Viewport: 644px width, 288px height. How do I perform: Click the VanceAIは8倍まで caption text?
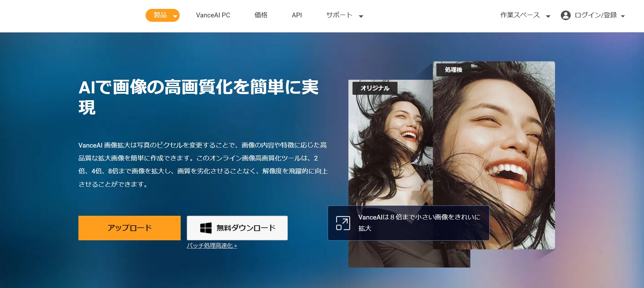click(x=419, y=223)
